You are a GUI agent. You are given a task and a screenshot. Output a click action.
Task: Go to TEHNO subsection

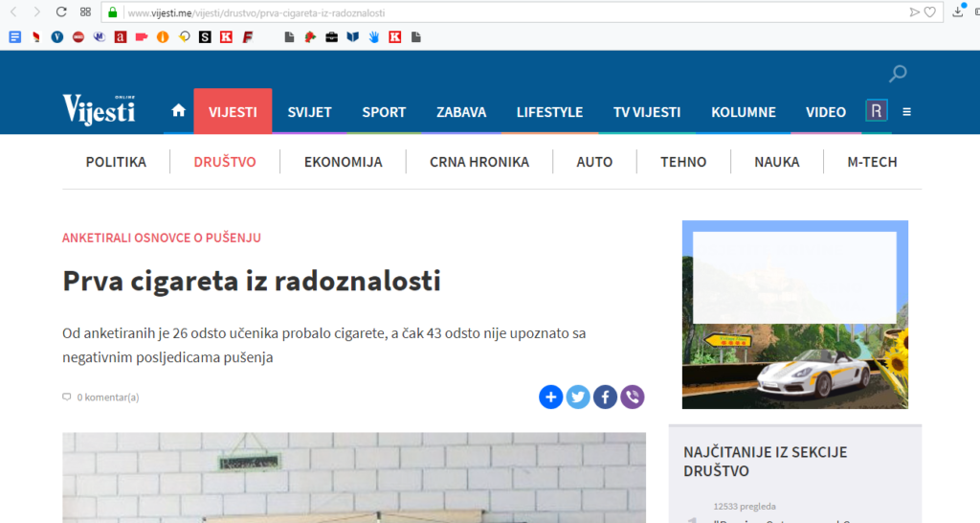pos(683,162)
